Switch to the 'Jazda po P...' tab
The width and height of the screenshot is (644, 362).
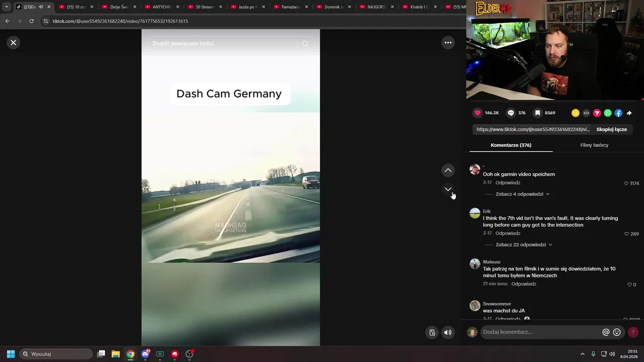pyautogui.click(x=248, y=7)
